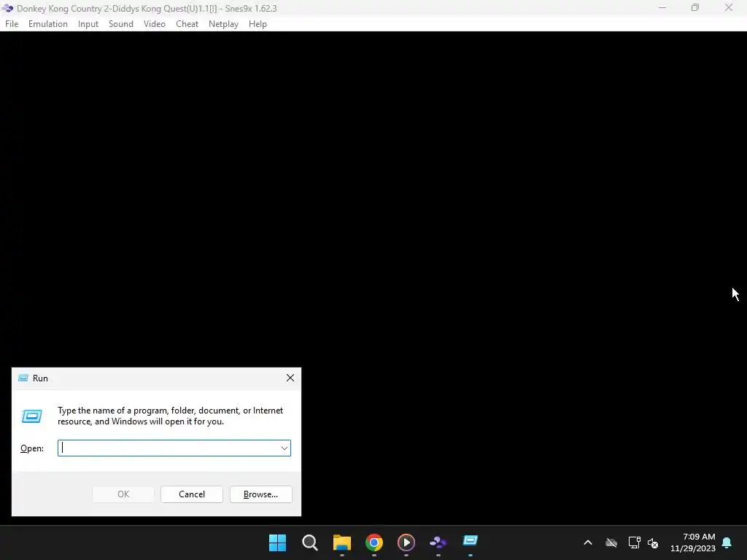Open File Explorer from taskbar
Screen dimensions: 747x560
pos(342,542)
